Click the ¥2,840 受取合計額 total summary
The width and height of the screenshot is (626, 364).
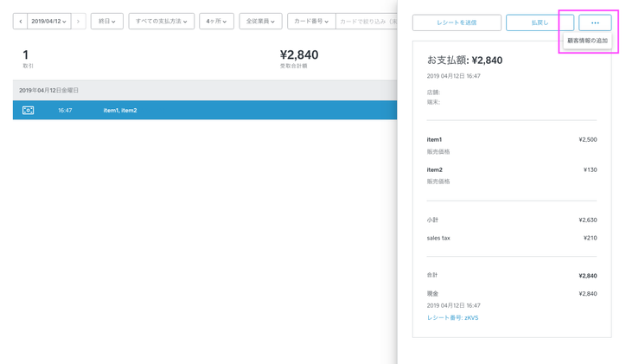tap(299, 58)
